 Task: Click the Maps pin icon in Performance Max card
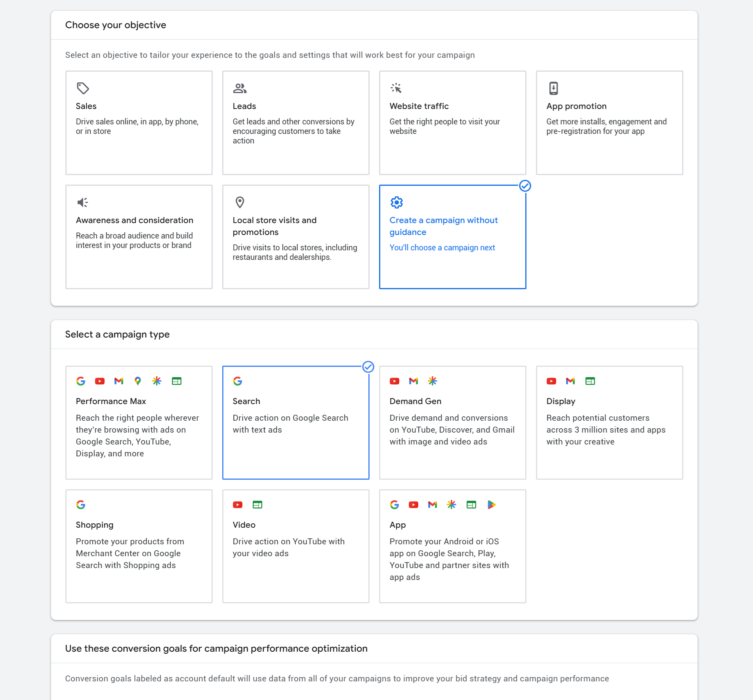point(138,381)
